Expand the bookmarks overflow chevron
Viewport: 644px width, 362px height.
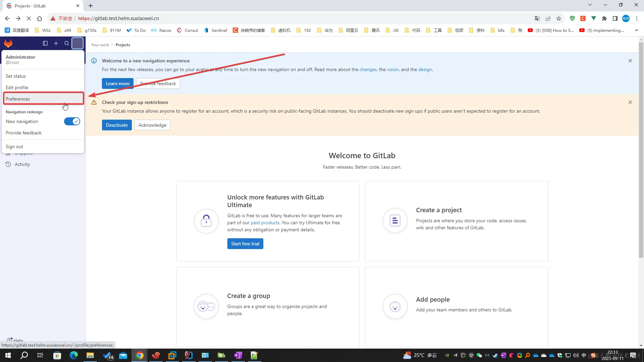[x=636, y=30]
